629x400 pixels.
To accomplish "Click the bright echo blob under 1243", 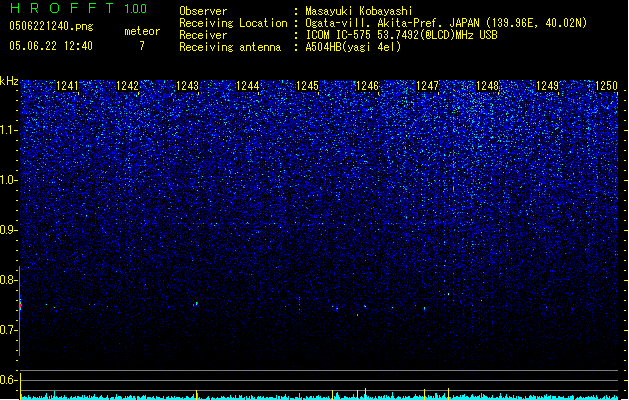I will point(196,304).
